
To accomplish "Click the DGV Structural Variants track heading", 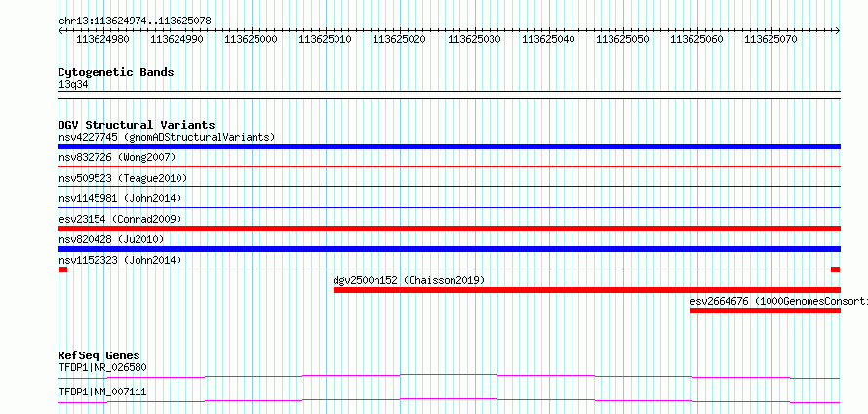I will click(137, 125).
